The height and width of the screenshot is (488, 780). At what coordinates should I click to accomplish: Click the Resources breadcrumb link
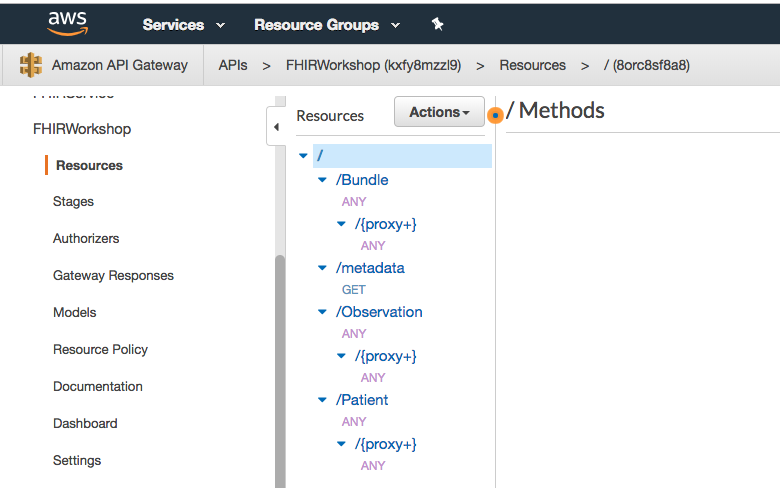(533, 65)
